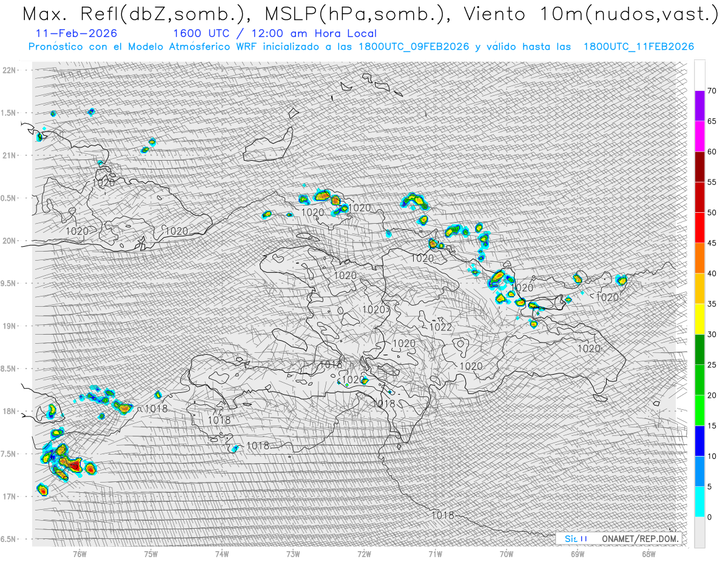Viewport: 728px width, 562px height.
Task: Click the '1600 UTC / 12:00 am Hora Local' text
Action: click(275, 34)
